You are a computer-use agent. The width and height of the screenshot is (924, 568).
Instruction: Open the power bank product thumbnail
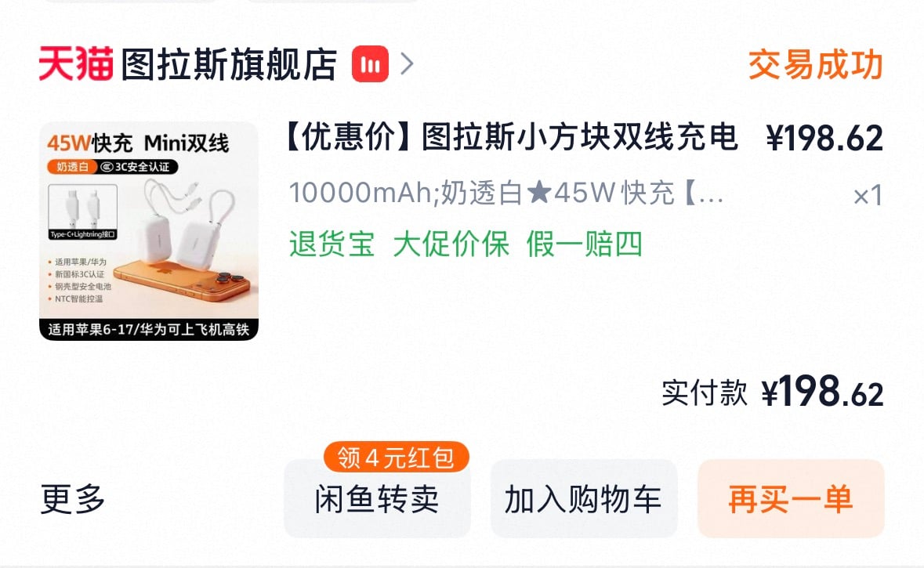pyautogui.click(x=148, y=231)
